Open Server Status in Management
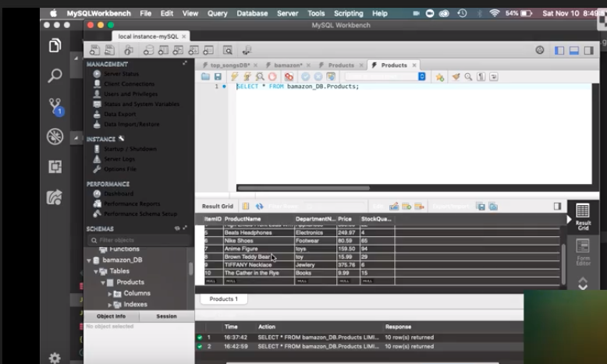Image resolution: width=607 pixels, height=364 pixels. (x=120, y=74)
